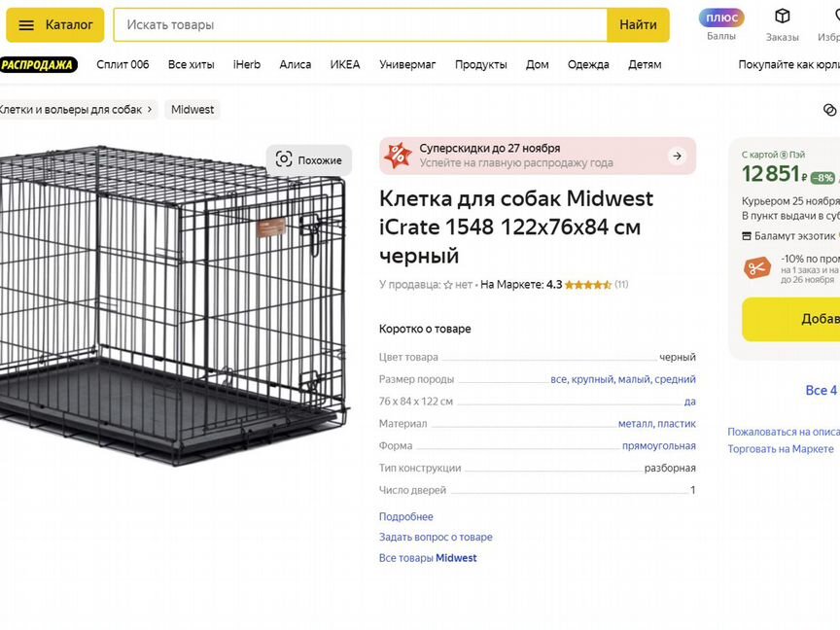Click the arrow on Суперскидки banner
Viewport: 840px width, 630px height.
coord(677,156)
